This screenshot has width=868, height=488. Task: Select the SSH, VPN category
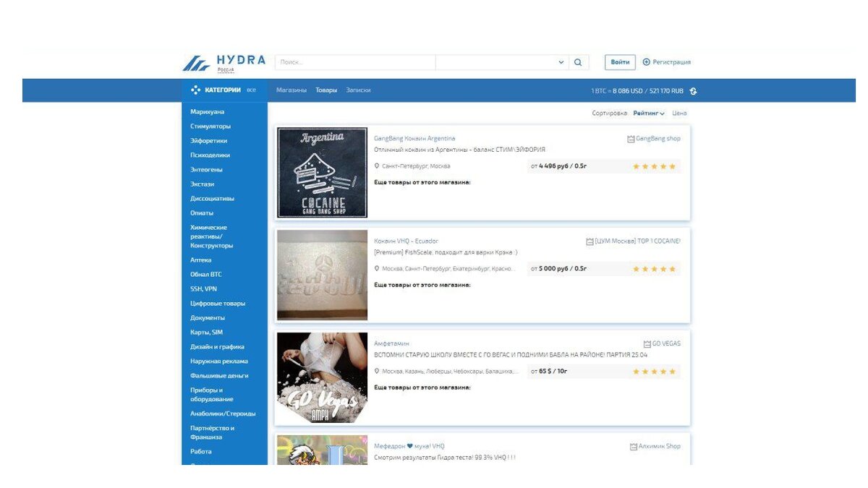(x=204, y=289)
